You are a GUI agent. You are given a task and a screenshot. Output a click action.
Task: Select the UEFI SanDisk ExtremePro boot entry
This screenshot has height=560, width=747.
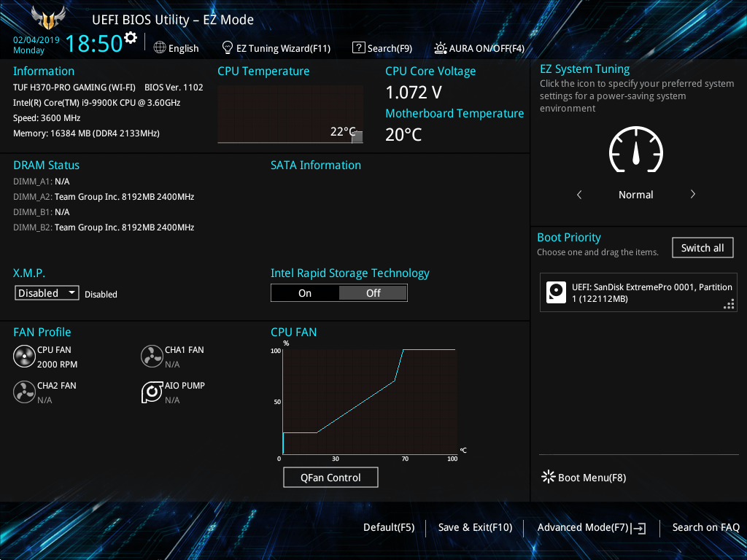(x=638, y=293)
